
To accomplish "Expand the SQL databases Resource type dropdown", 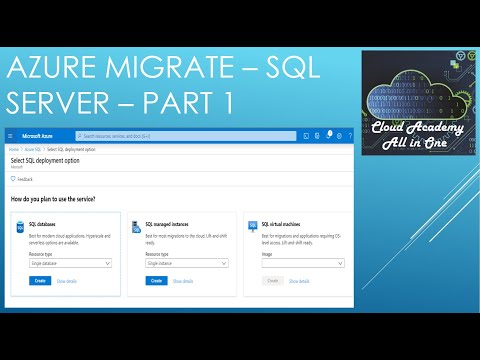I will (70, 263).
